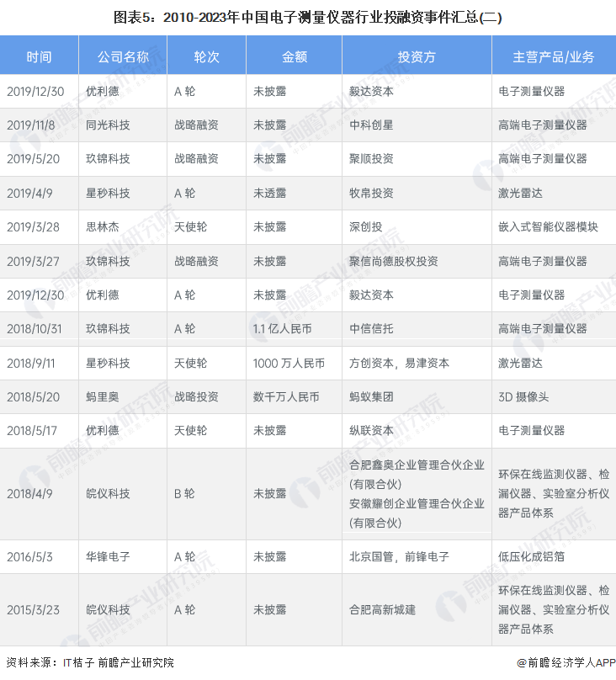Click the chart title text at top
This screenshot has width=616, height=680.
pos(308,18)
